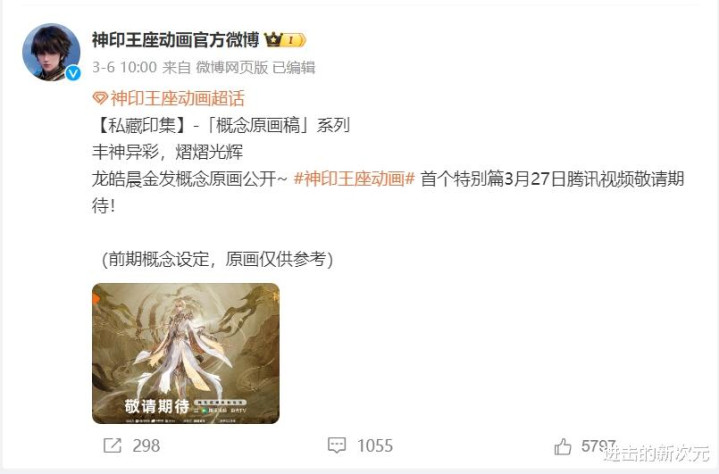The image size is (719, 474).
Task: Open the 神印王座动画官方微博 profile name
Action: pos(175,40)
